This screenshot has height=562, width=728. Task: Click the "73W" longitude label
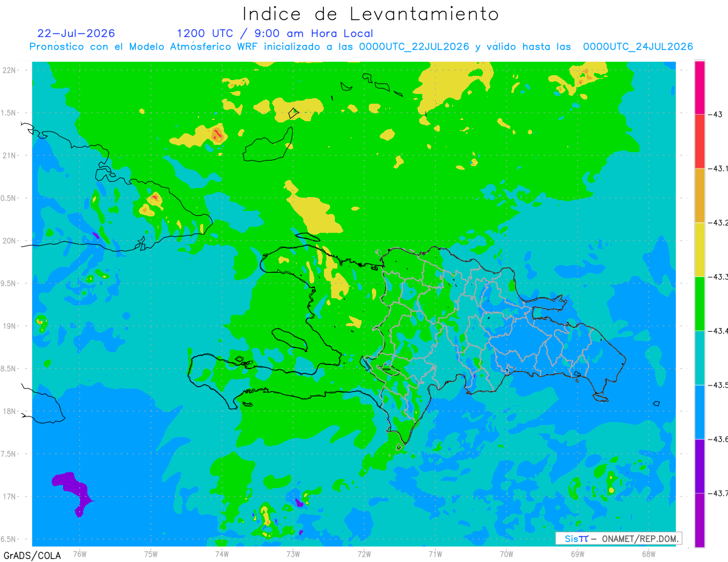pyautogui.click(x=293, y=554)
